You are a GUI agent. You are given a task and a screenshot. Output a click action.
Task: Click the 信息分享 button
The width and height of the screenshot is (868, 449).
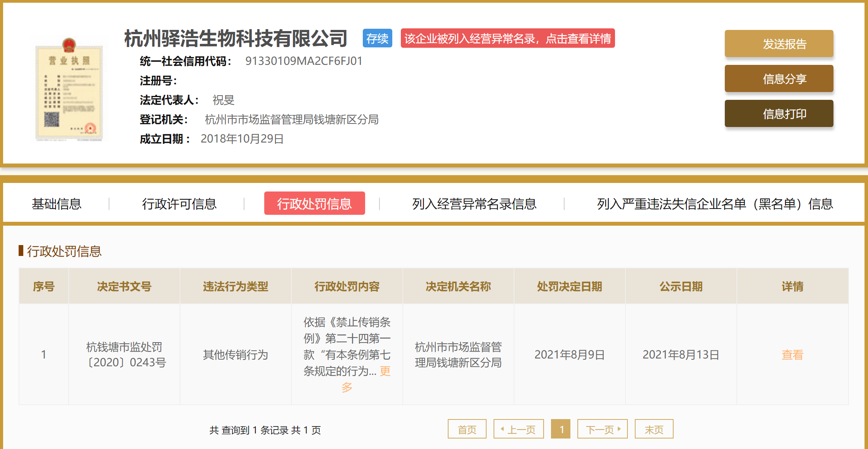click(x=778, y=79)
